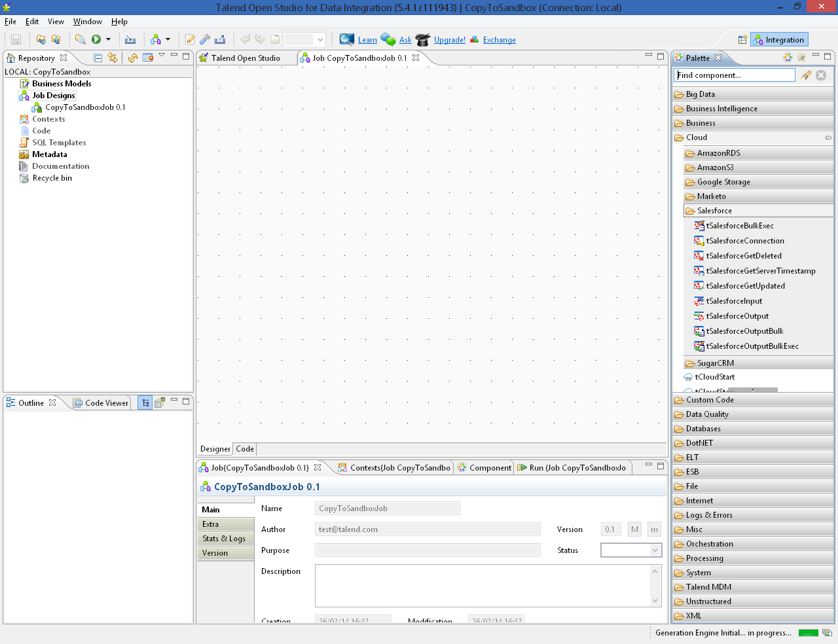Toggle palette favorites star icon
This screenshot has height=644, width=838.
pos(801,58)
